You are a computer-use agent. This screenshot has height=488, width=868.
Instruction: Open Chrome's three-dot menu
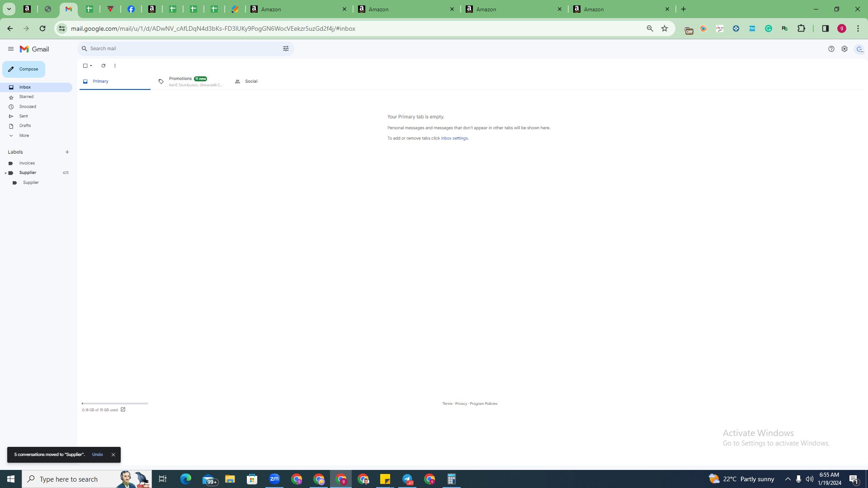(858, 28)
